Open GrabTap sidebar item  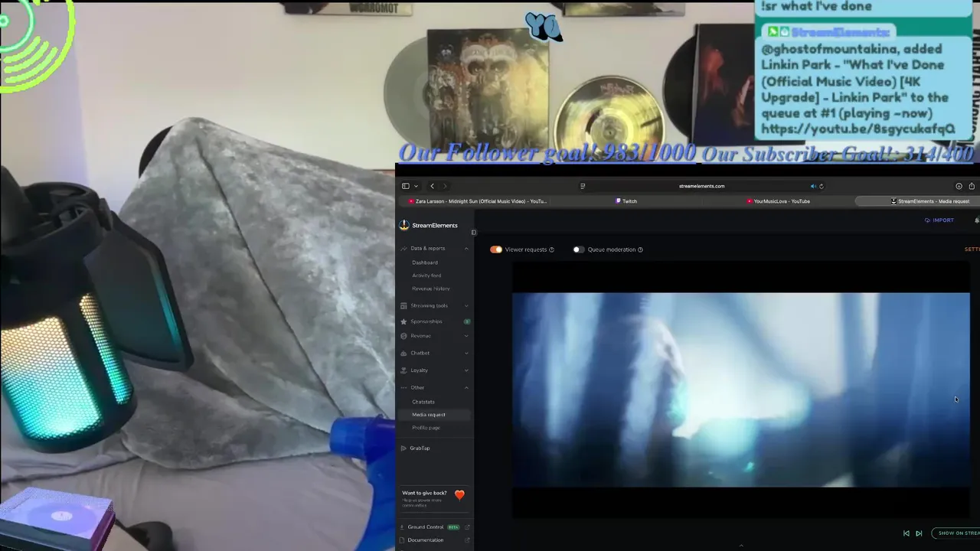click(x=420, y=448)
